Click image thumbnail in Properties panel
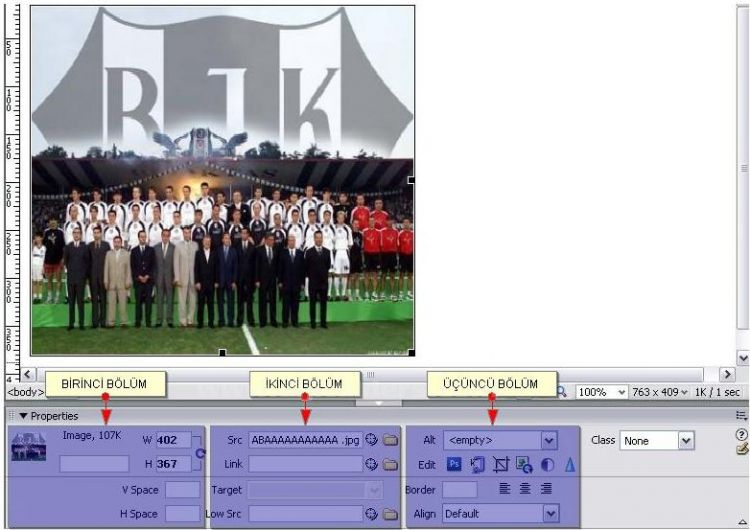The height and width of the screenshot is (530, 750). tap(29, 447)
